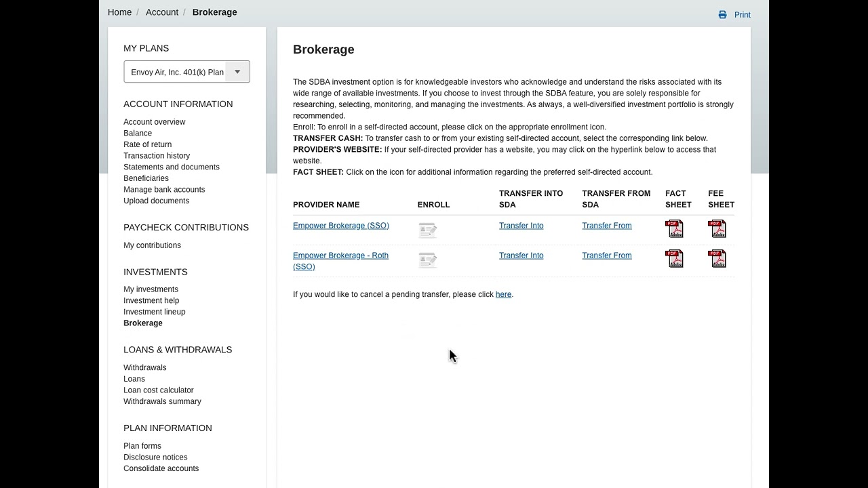The height and width of the screenshot is (488, 868).
Task: Open Empower Brokerage - Roth fact sheet PDF
Action: (675, 259)
